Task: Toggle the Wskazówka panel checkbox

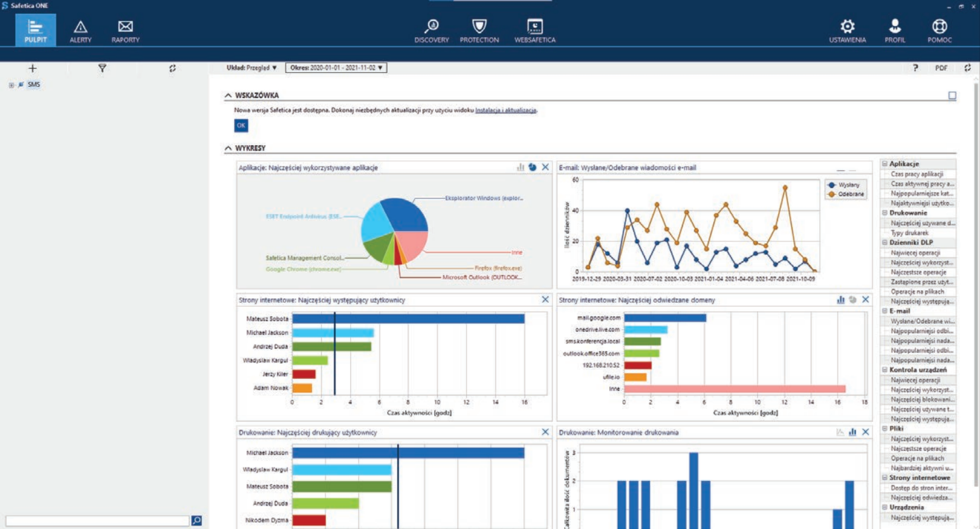Action: point(952,96)
